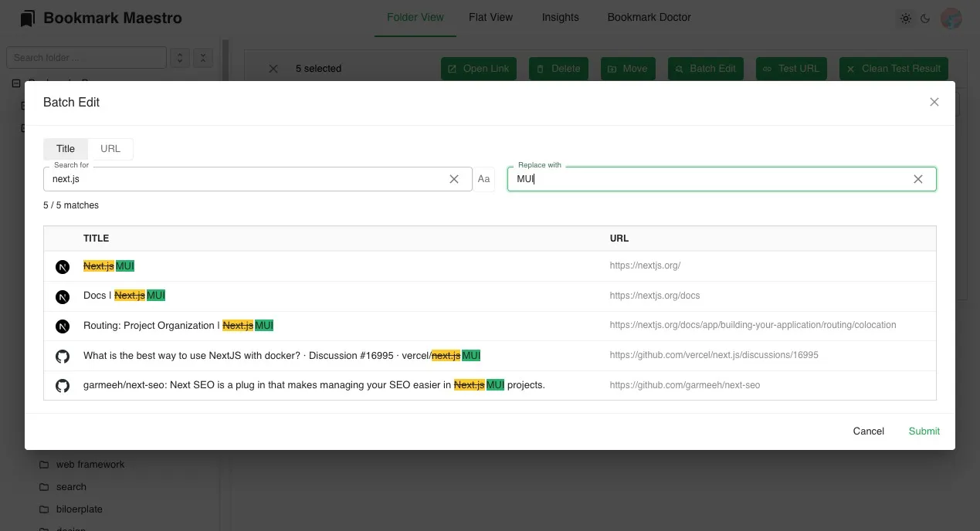Expand all folders arrow button
The image size is (980, 531).
[179, 58]
